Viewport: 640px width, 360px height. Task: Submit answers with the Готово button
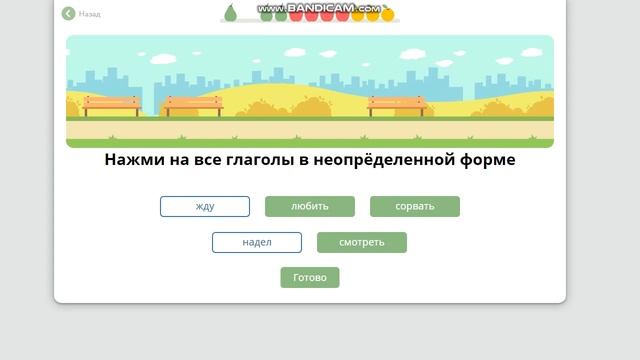[310, 278]
